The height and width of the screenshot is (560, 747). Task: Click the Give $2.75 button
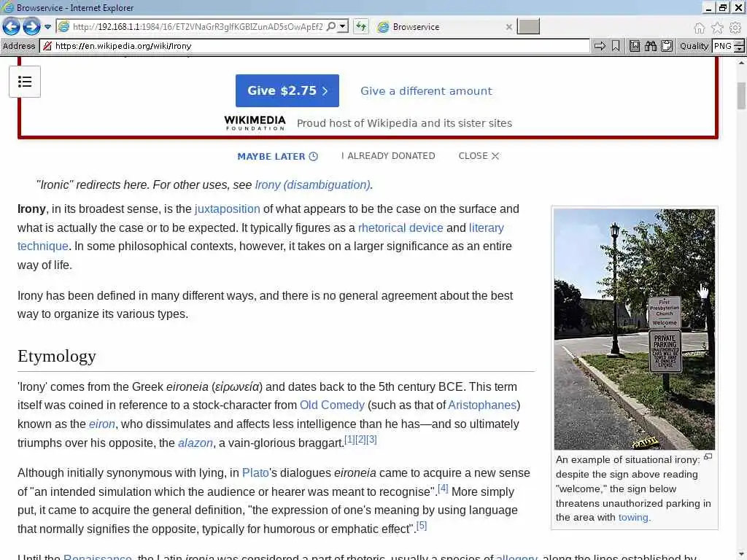click(287, 90)
